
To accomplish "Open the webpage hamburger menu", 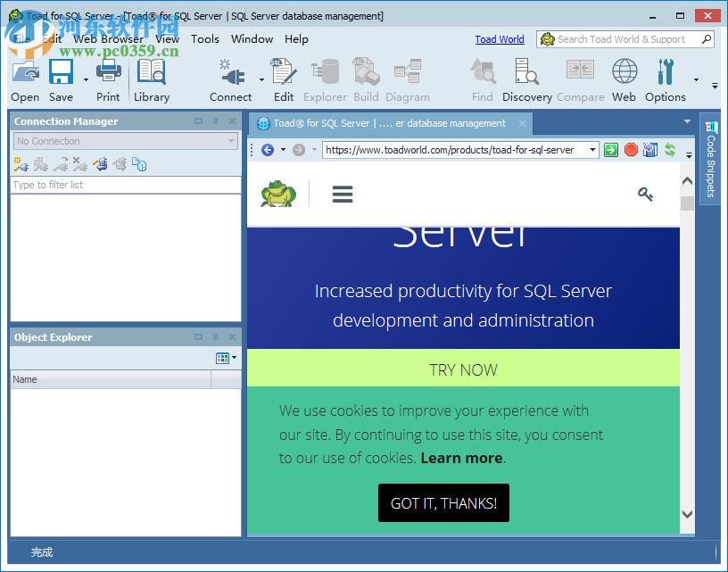I will (x=342, y=194).
